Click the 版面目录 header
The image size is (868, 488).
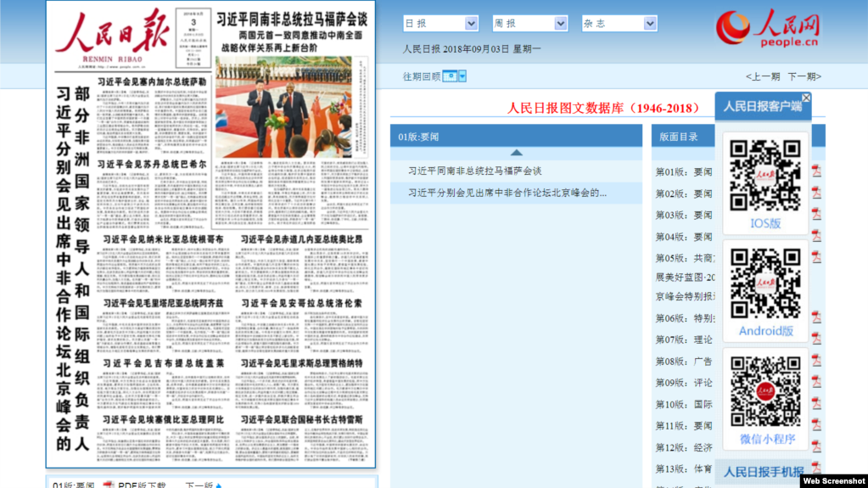[x=679, y=137]
